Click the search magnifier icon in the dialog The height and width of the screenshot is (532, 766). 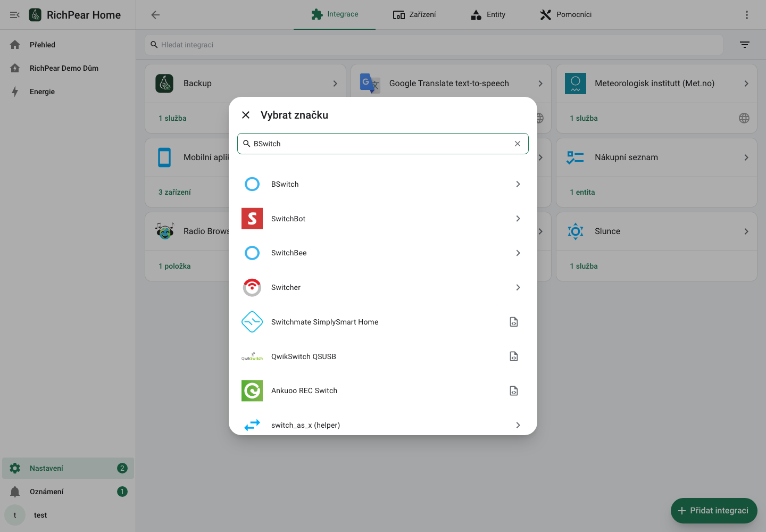[247, 144]
